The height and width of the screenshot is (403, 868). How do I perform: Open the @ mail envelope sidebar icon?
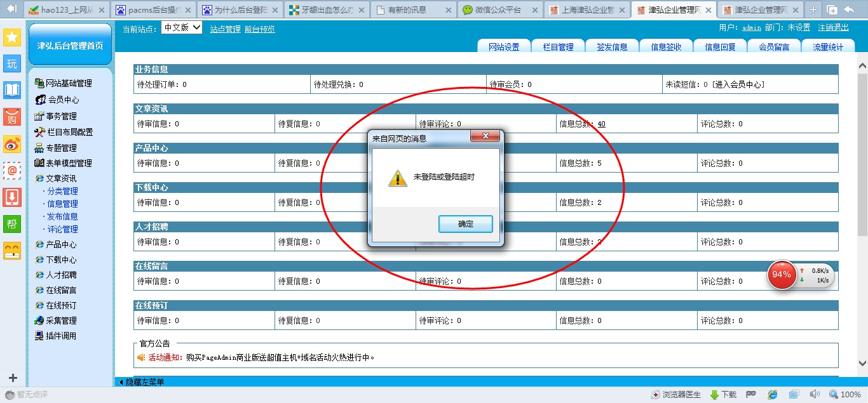(12, 170)
